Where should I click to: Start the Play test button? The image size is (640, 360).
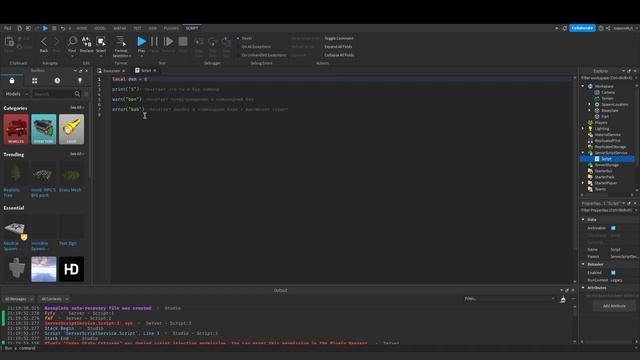141,41
